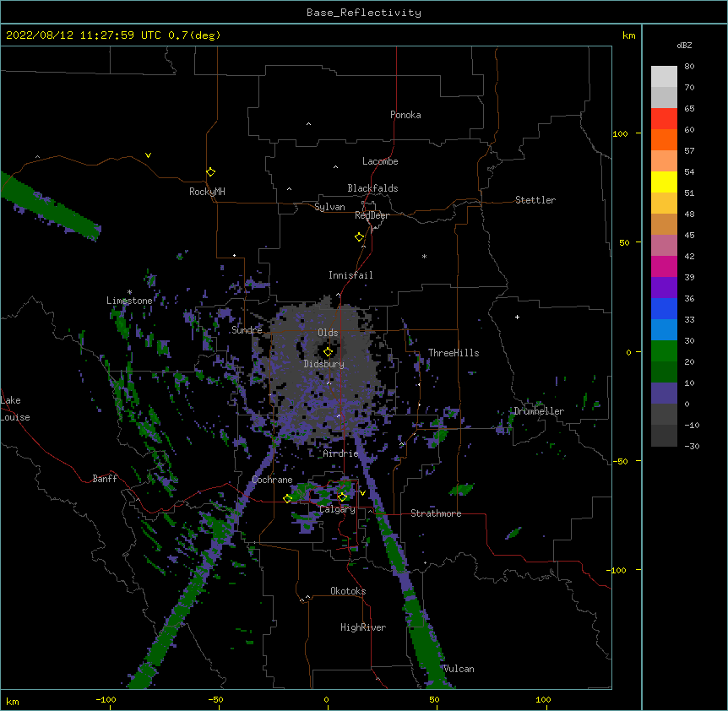Click the Base_Reflectivity title

click(364, 13)
